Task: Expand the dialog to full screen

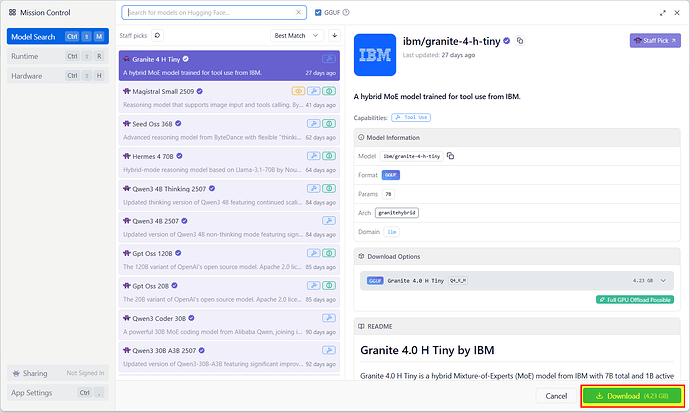Action: [660, 13]
